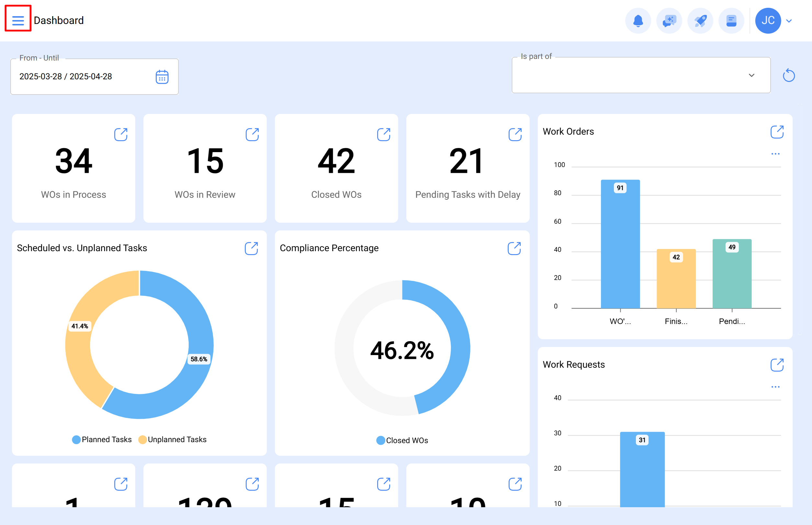Screen dimensions: 812x525
Task: Open the documentation book icon
Action: (x=731, y=20)
